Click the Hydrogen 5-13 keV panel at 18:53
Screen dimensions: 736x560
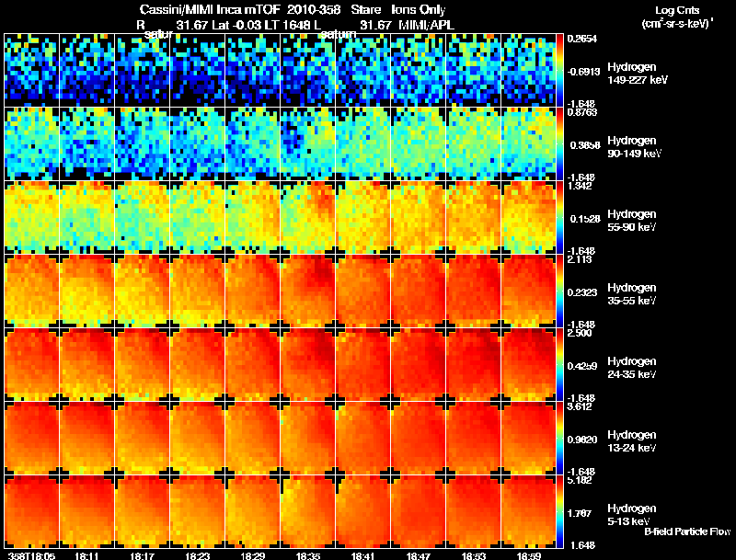(474, 511)
